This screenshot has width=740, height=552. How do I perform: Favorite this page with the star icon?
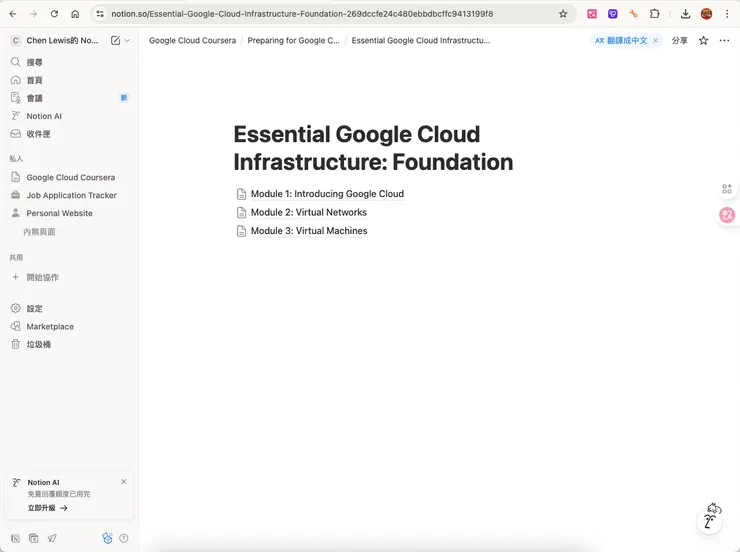pos(703,41)
